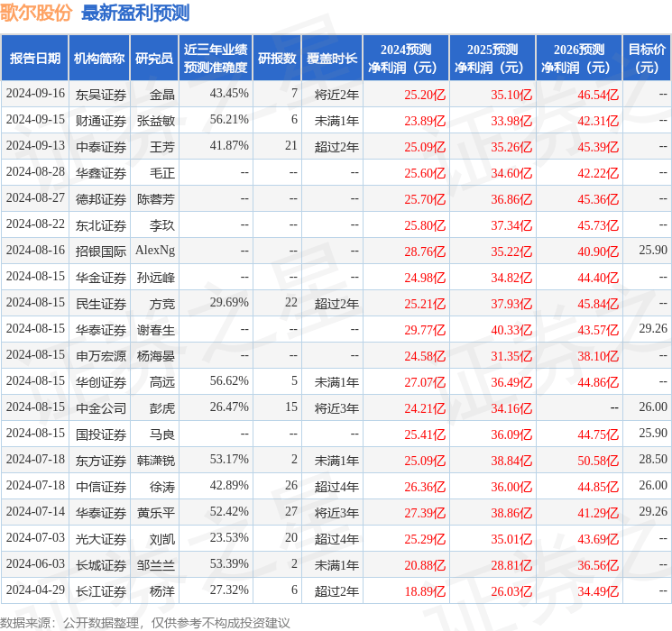The width and height of the screenshot is (672, 631).
Task: Click accuracy value 29.69%
Action: (229, 303)
